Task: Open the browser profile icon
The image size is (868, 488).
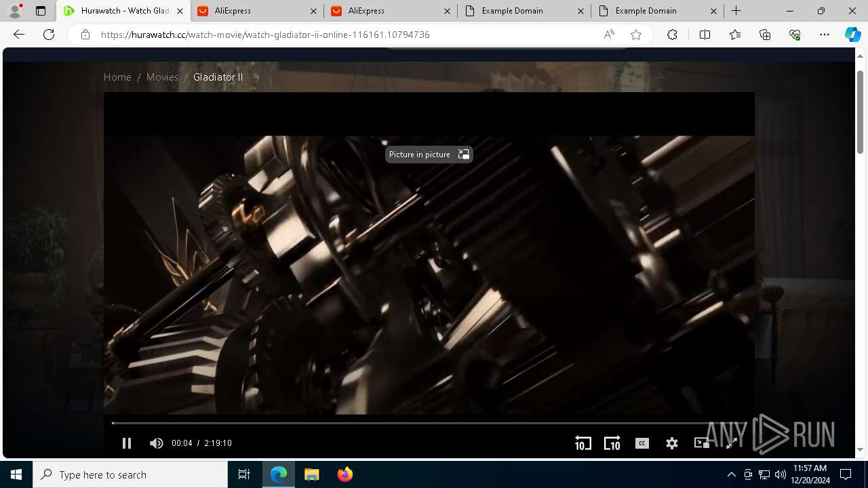Action: click(x=15, y=11)
